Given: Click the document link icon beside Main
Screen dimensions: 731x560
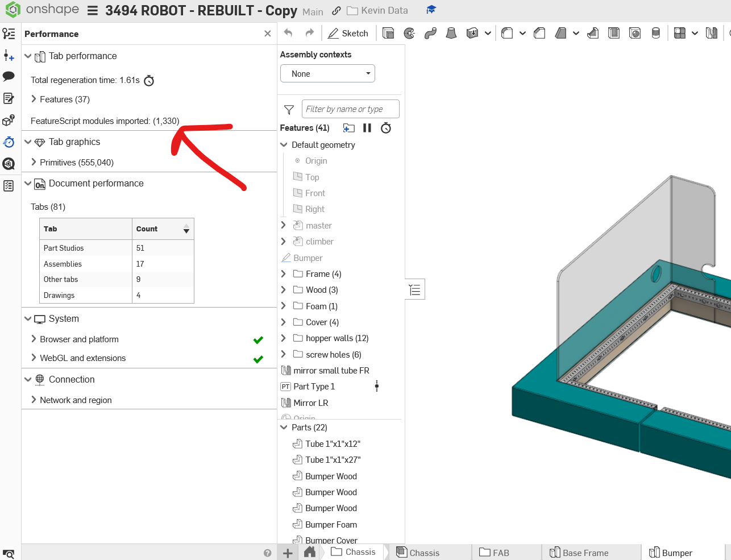Looking at the screenshot, I should coord(337,11).
